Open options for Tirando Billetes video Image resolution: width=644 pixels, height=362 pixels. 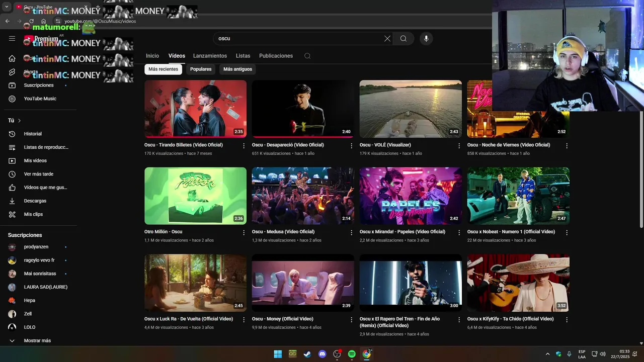pos(244,146)
